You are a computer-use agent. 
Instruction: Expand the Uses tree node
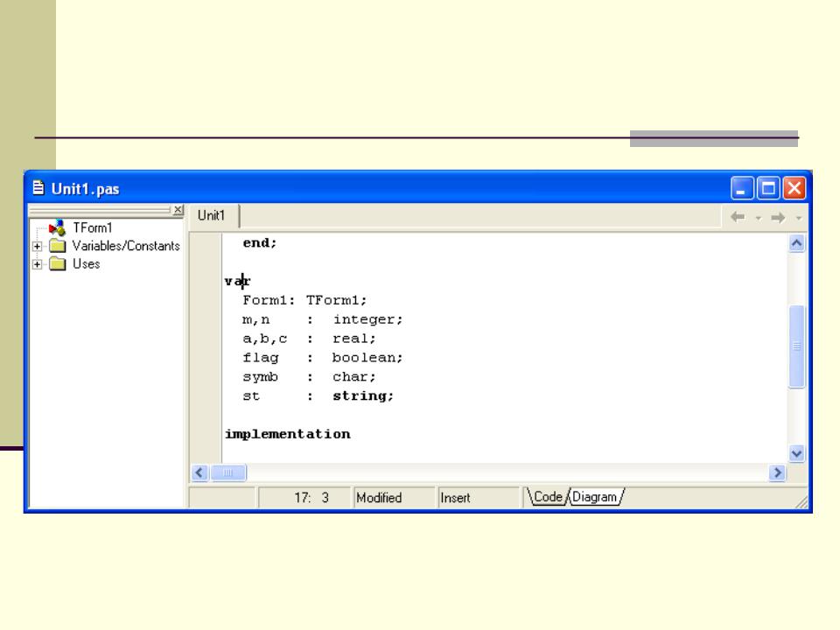point(37,264)
